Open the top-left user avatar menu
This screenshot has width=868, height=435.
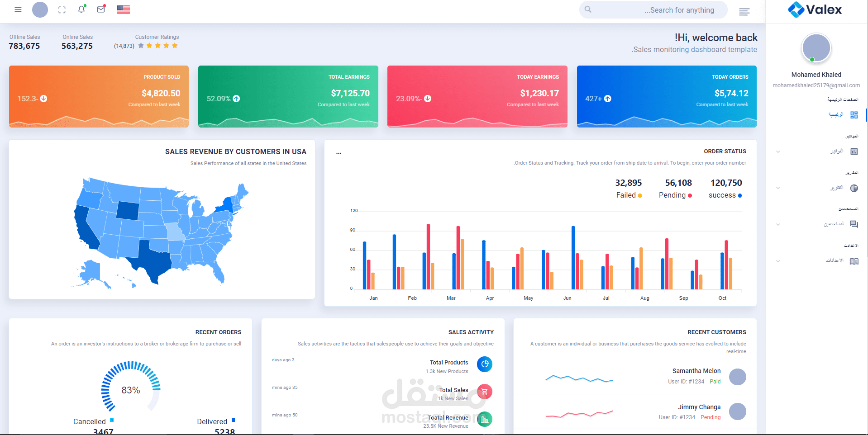pos(40,9)
